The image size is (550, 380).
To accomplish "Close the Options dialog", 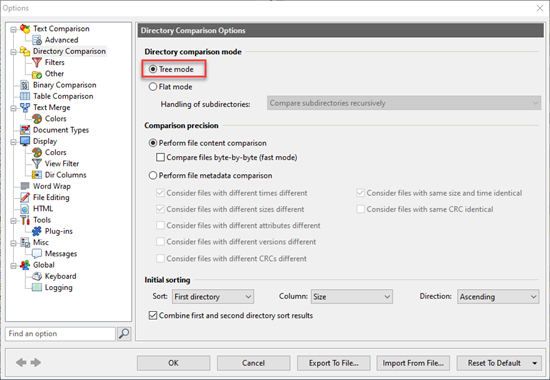I will point(540,8).
